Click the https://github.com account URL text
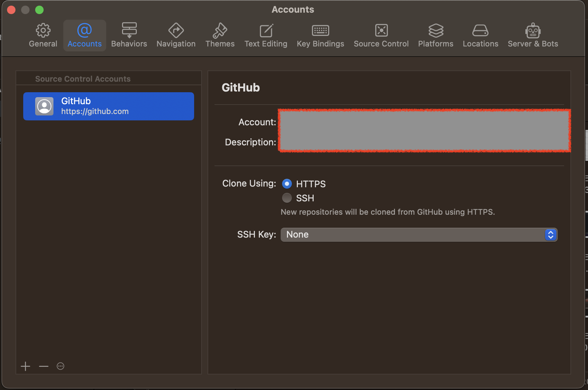Screen dimensions: 588x390 click(95, 112)
